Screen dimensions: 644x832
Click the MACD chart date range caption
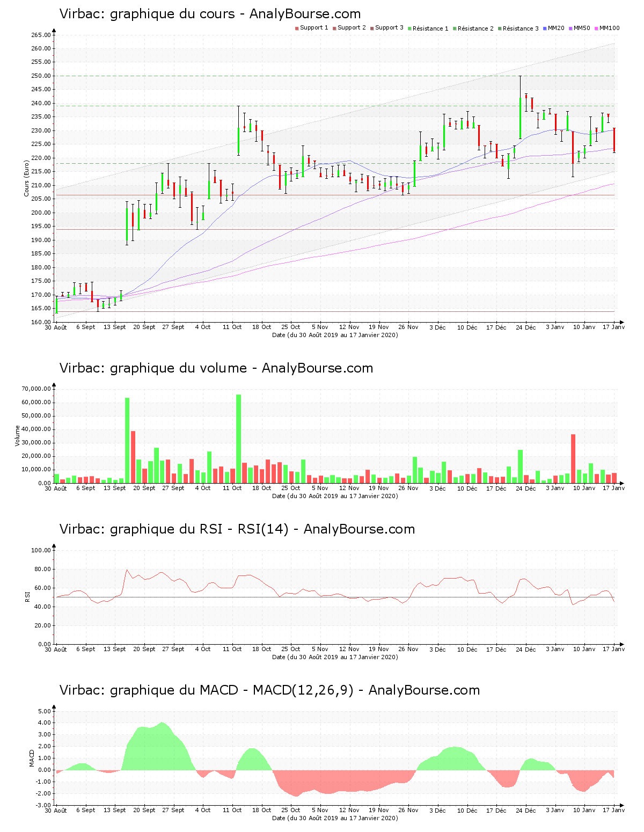point(335,818)
